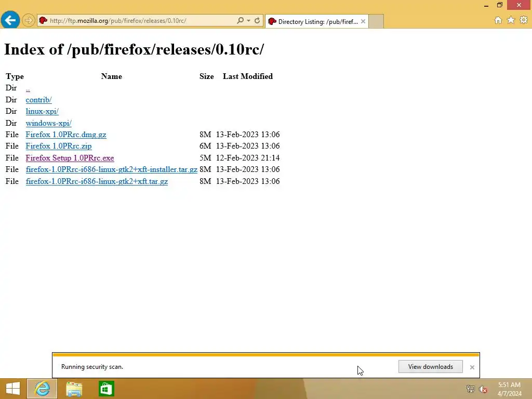This screenshot has width=532, height=399.
Task: Go back with the blue back arrow
Action: (10, 20)
